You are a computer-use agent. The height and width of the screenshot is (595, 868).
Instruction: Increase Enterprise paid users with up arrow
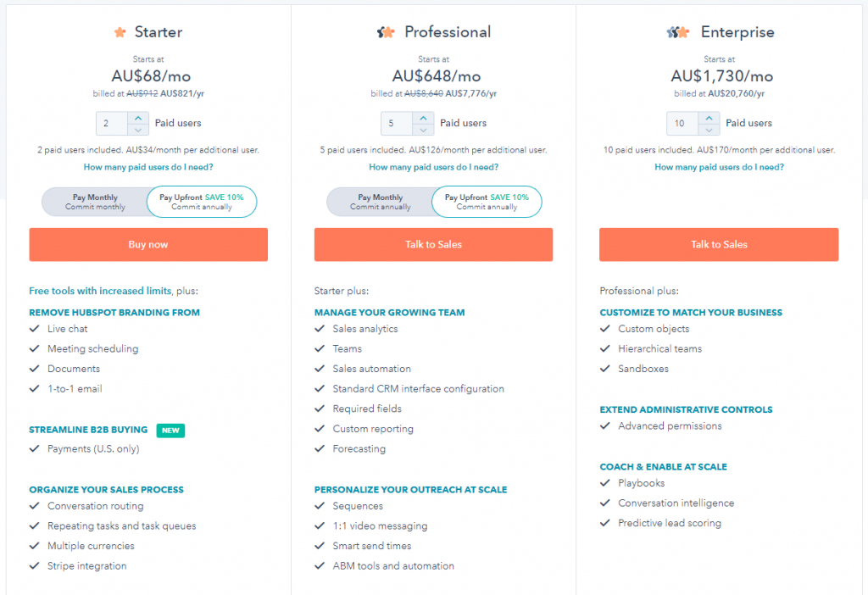(709, 118)
